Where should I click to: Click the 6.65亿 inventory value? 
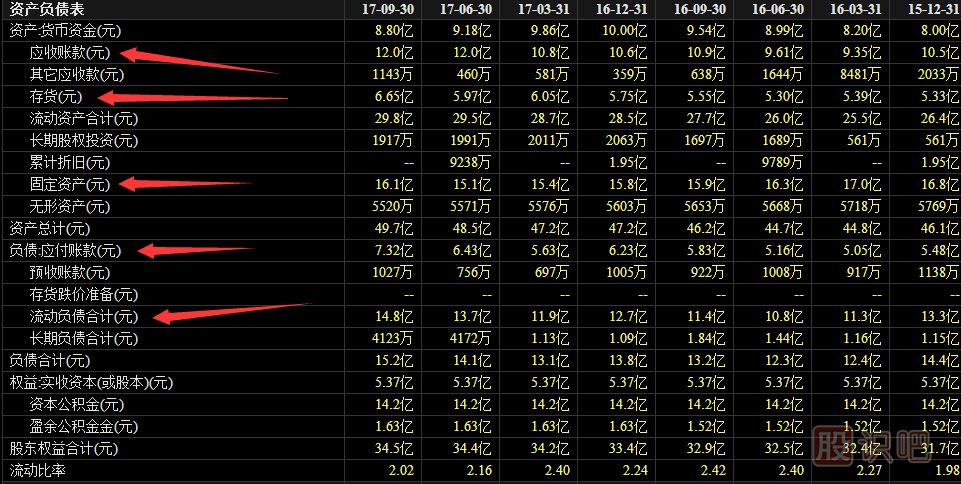coord(394,96)
